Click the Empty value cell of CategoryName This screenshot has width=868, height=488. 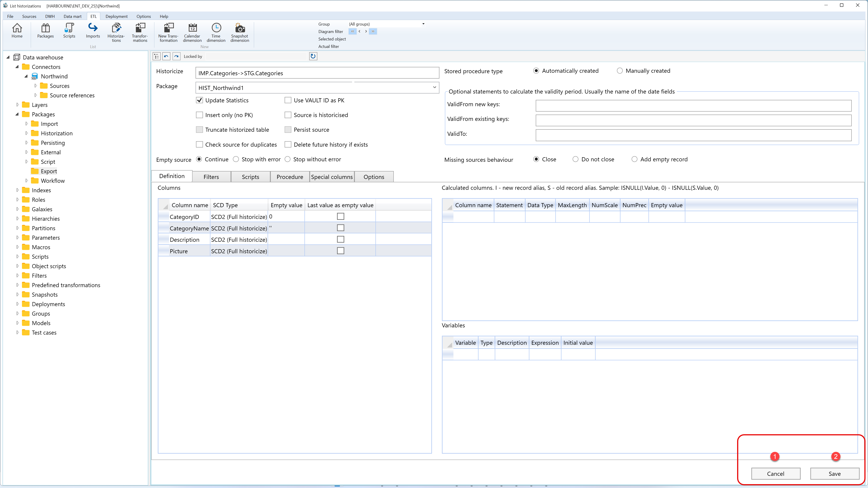pos(286,228)
